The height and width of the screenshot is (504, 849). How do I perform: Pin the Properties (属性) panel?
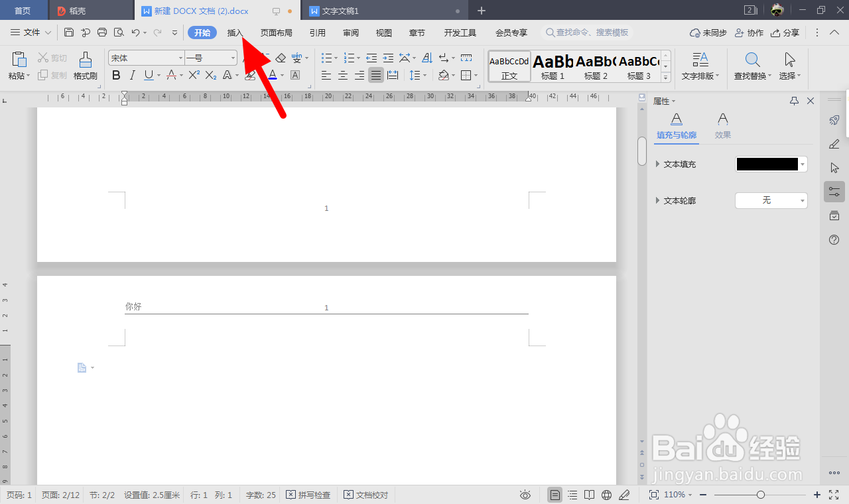pyautogui.click(x=794, y=101)
